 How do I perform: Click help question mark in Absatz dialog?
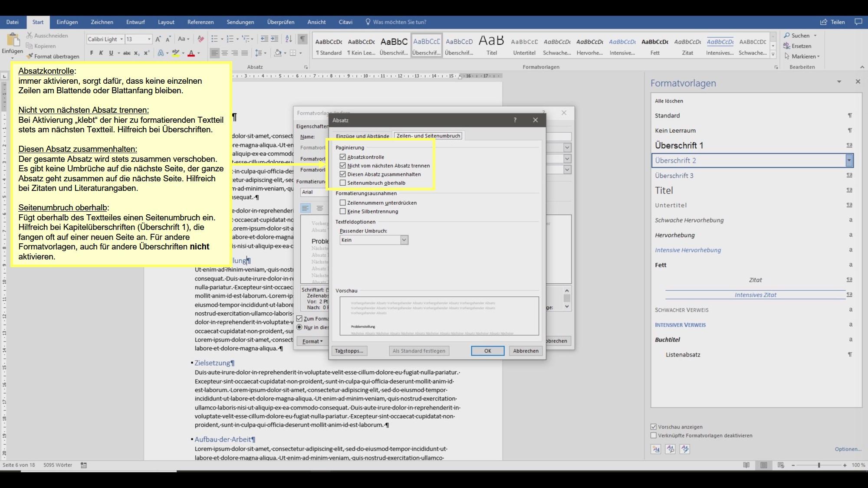click(515, 120)
